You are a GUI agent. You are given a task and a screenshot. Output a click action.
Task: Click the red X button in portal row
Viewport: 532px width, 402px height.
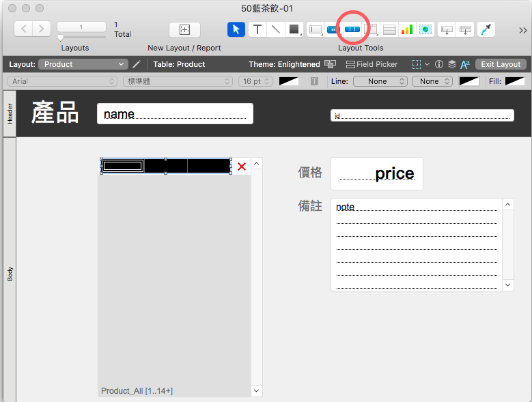point(242,167)
